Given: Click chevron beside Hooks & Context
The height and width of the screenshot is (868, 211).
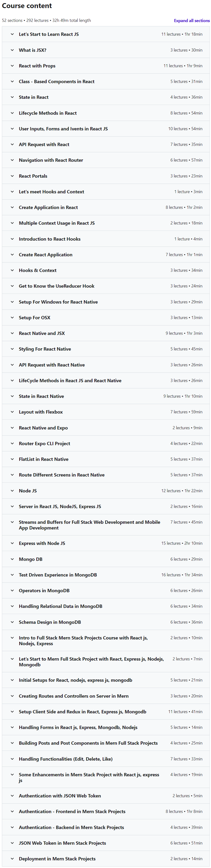Looking at the screenshot, I should click(12, 270).
